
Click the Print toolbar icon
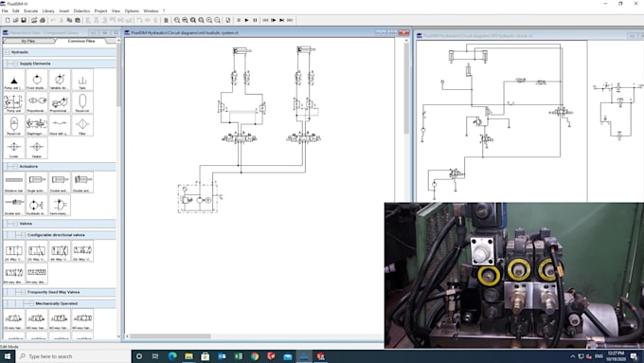pos(43,20)
